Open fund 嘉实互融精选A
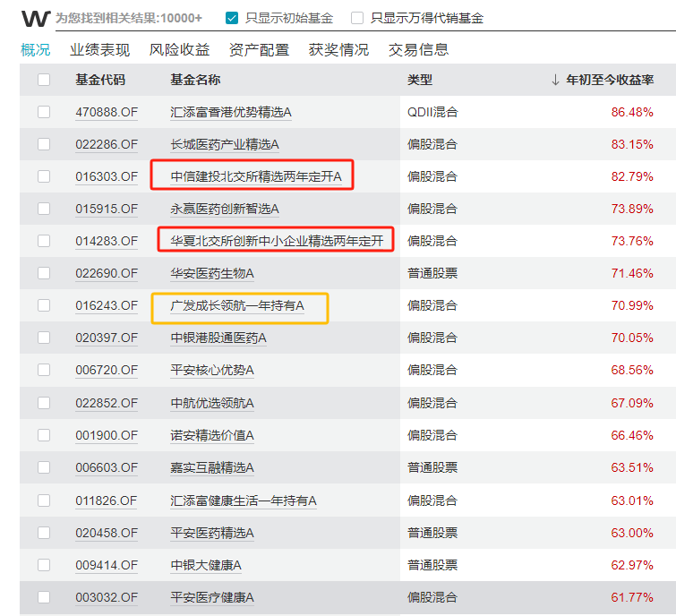Viewport: 676px width, 616px height. tap(212, 467)
